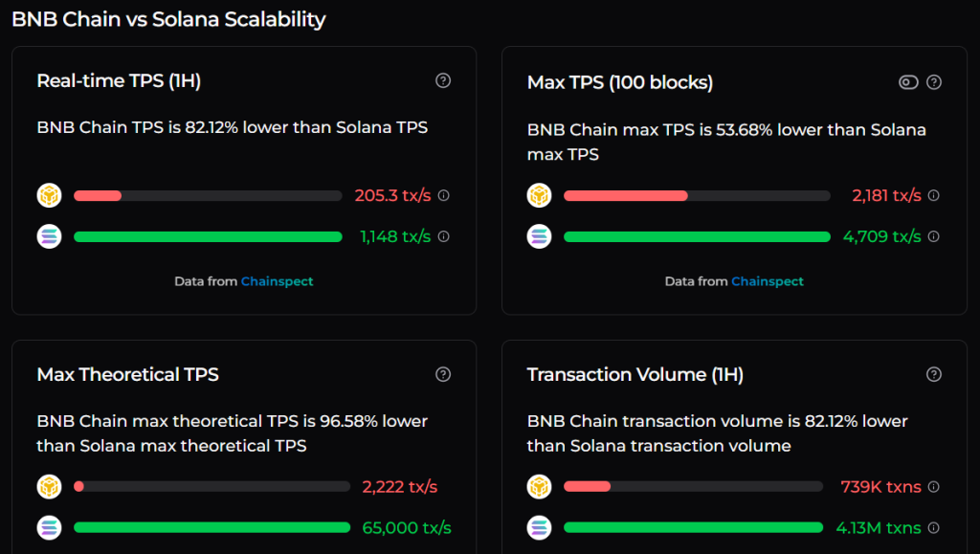
Task: Click BNB Chain logo in Max Theoretical TPS card
Action: pyautogui.click(x=49, y=486)
